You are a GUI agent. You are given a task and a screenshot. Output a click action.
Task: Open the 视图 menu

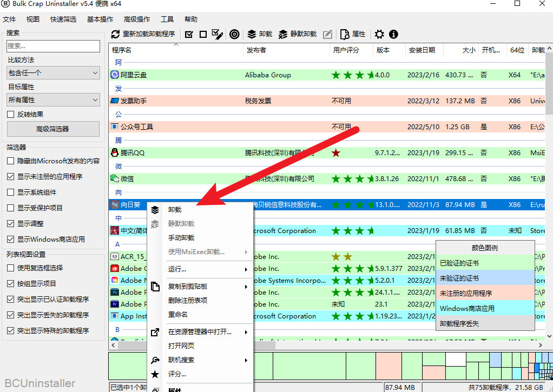[33, 19]
